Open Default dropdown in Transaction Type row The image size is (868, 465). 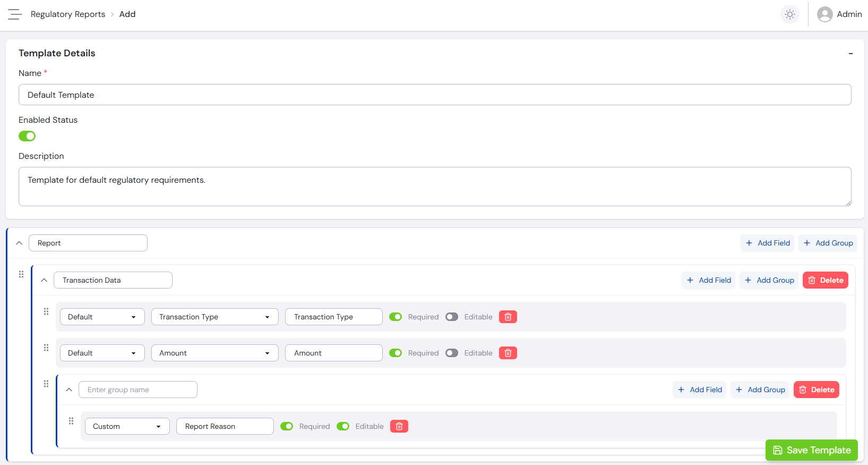click(x=102, y=317)
